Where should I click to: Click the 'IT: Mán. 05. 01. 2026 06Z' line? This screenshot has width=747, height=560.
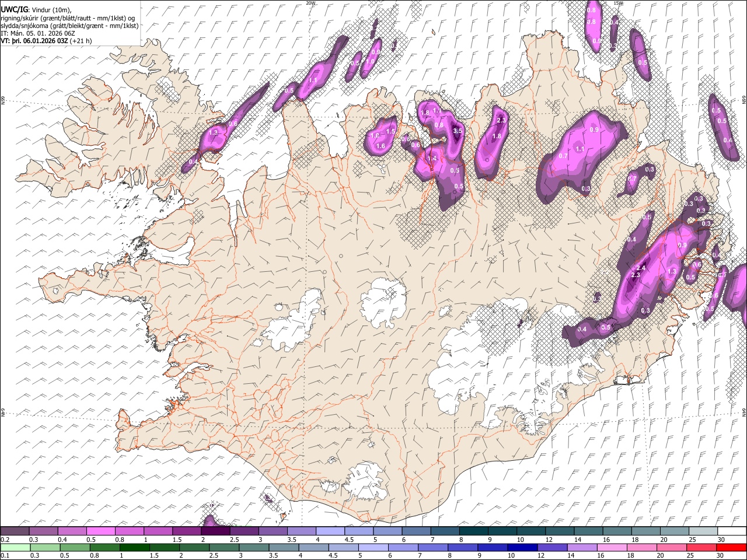(37, 33)
